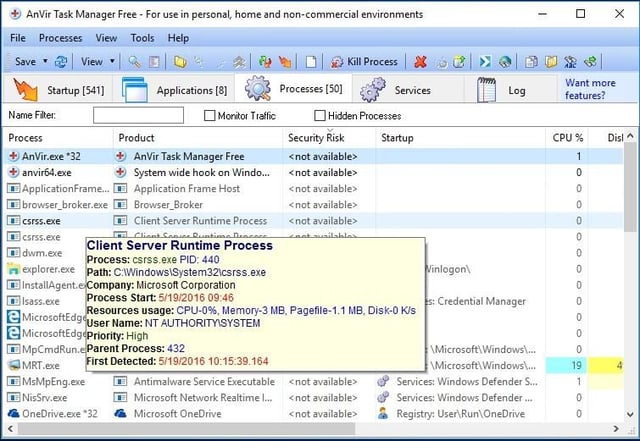Sort by the Startup column header

point(460,138)
